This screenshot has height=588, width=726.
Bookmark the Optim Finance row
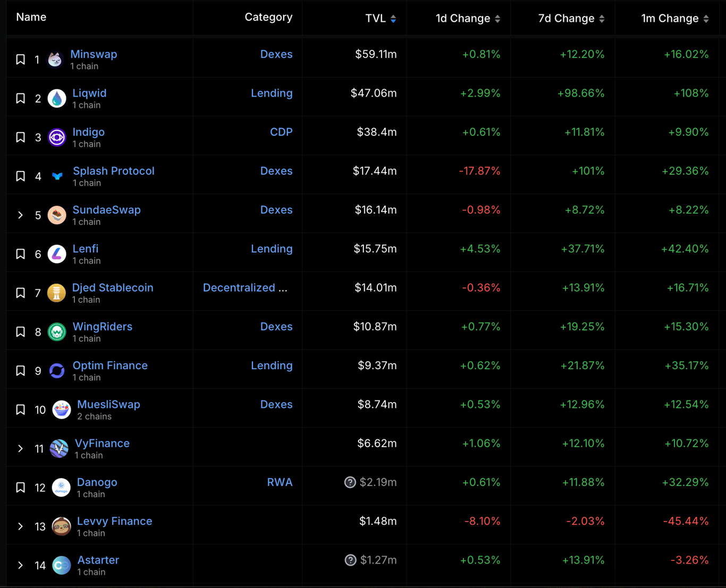click(20, 371)
